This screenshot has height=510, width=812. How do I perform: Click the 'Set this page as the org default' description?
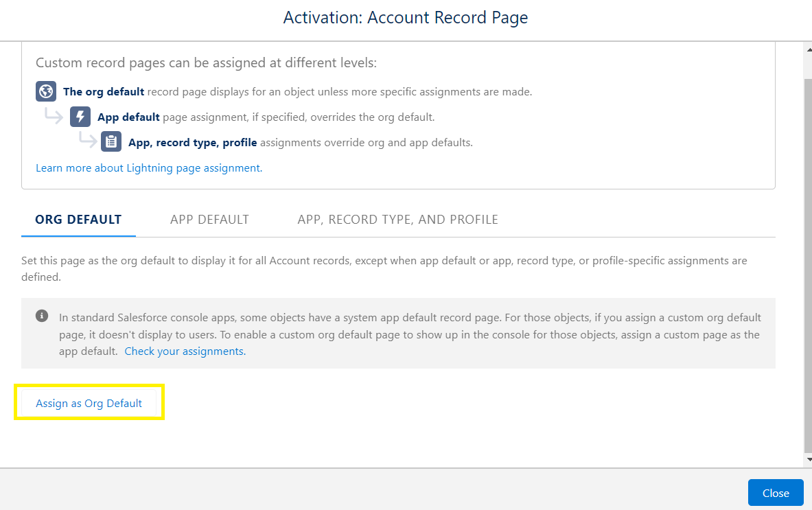click(384, 268)
